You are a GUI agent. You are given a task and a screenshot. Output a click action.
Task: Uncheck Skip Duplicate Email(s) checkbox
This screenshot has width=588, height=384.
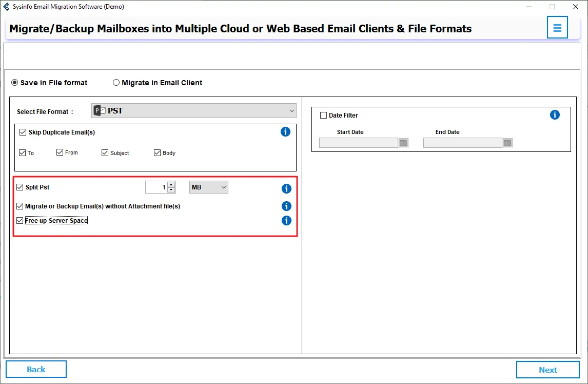(x=23, y=132)
